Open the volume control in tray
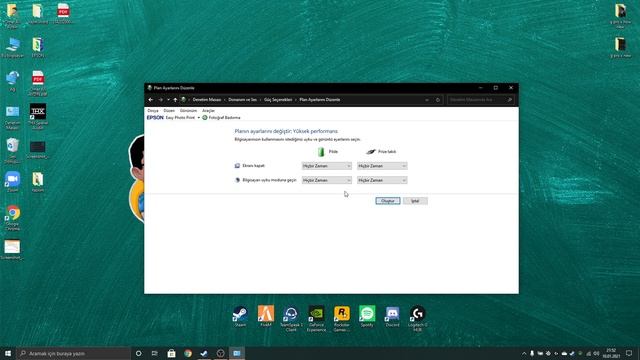This screenshot has height=360, width=640. tap(596, 353)
